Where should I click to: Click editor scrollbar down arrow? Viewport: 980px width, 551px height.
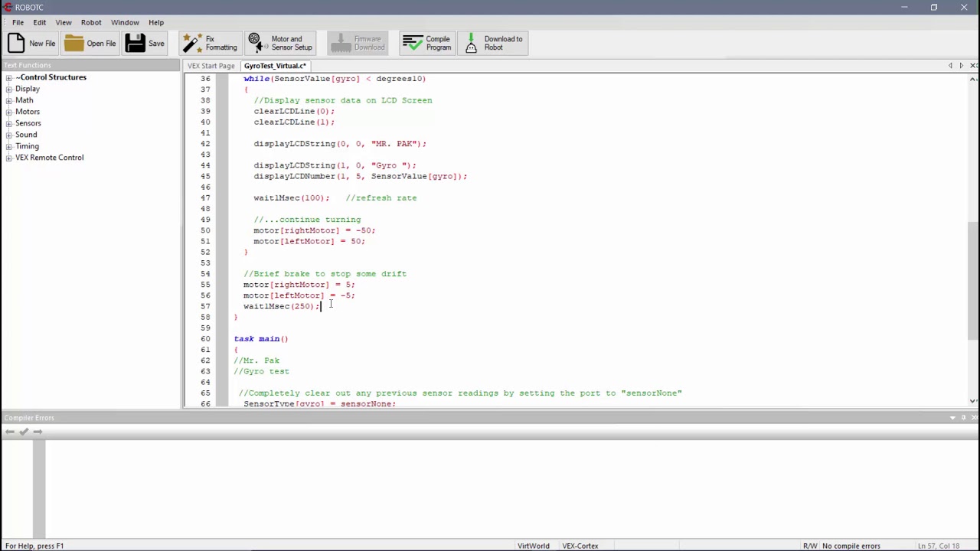(973, 401)
